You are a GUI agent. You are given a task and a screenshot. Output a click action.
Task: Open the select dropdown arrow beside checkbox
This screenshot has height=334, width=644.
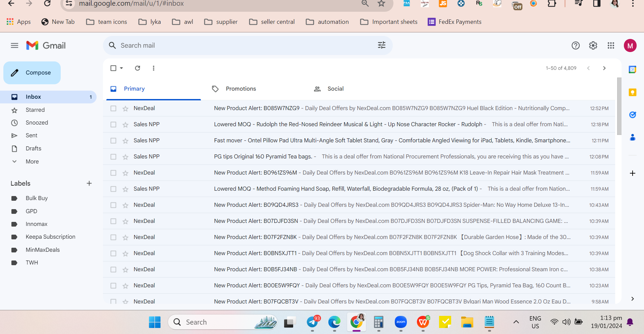click(x=121, y=68)
